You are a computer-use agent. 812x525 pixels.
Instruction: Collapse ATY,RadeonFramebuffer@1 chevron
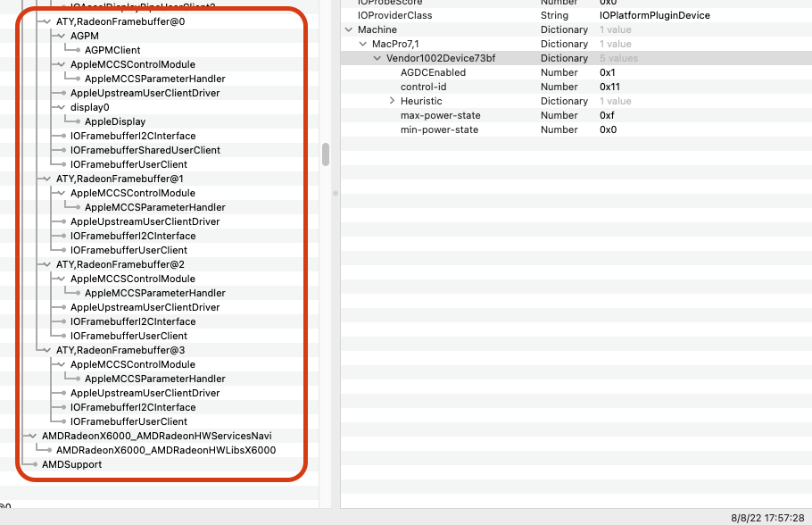click(47, 179)
